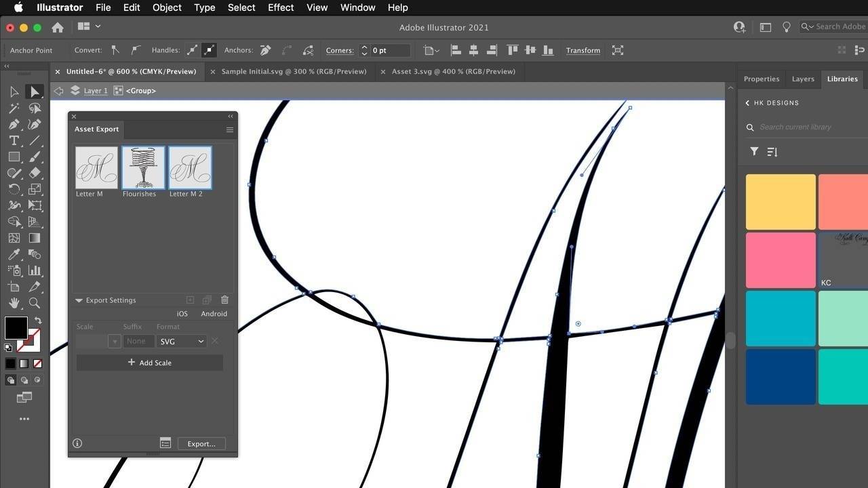Viewport: 868px width, 488px height.
Task: Convert selected anchor to corner point
Action: click(115, 49)
